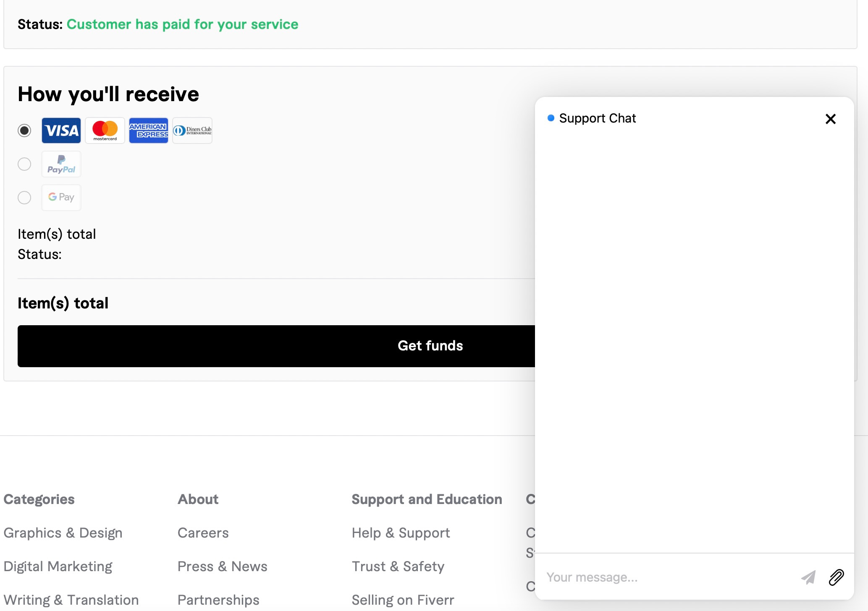Click the American Express logo icon

149,131
